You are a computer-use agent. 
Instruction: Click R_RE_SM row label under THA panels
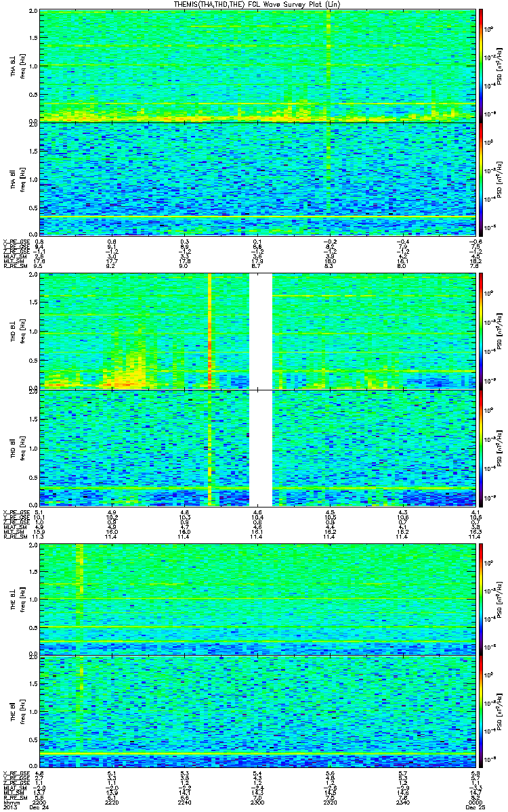(x=15, y=267)
